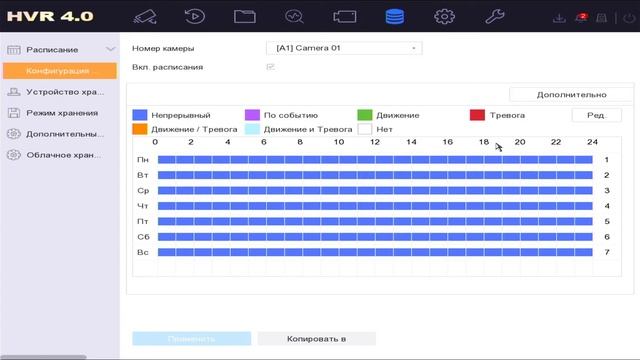Select the red Тревога swatch
The image size is (640, 360).
point(477,115)
